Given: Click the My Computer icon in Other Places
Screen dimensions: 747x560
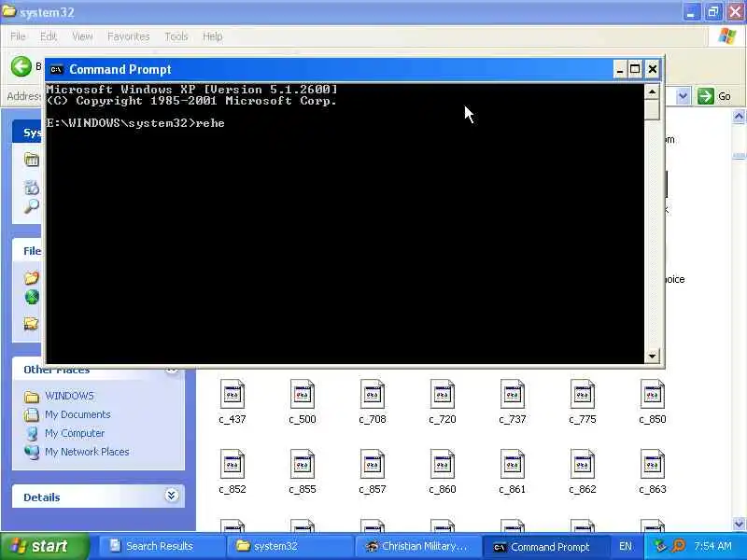Looking at the screenshot, I should (x=32, y=433).
